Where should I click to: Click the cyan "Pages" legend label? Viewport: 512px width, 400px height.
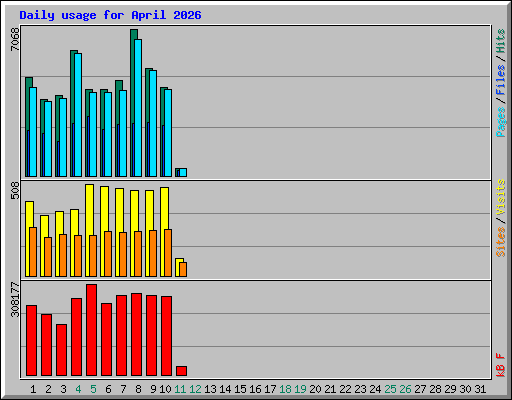coord(501,122)
